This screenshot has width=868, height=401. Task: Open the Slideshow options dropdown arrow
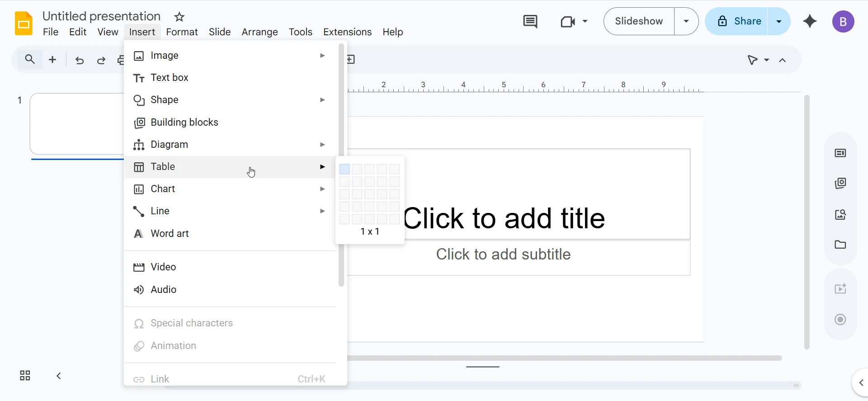(x=686, y=21)
